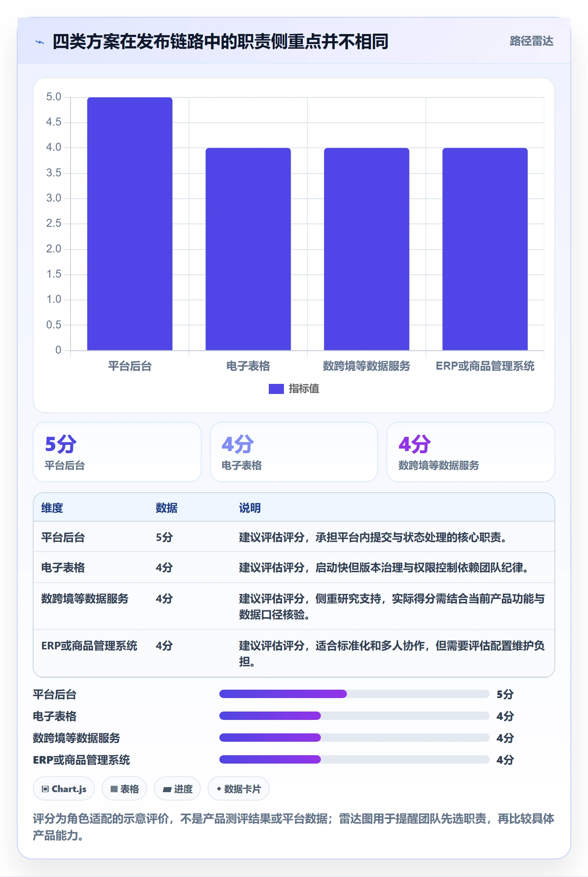The image size is (588, 877).
Task: Click the 平台后台 bar in the chart
Action: pyautogui.click(x=130, y=224)
